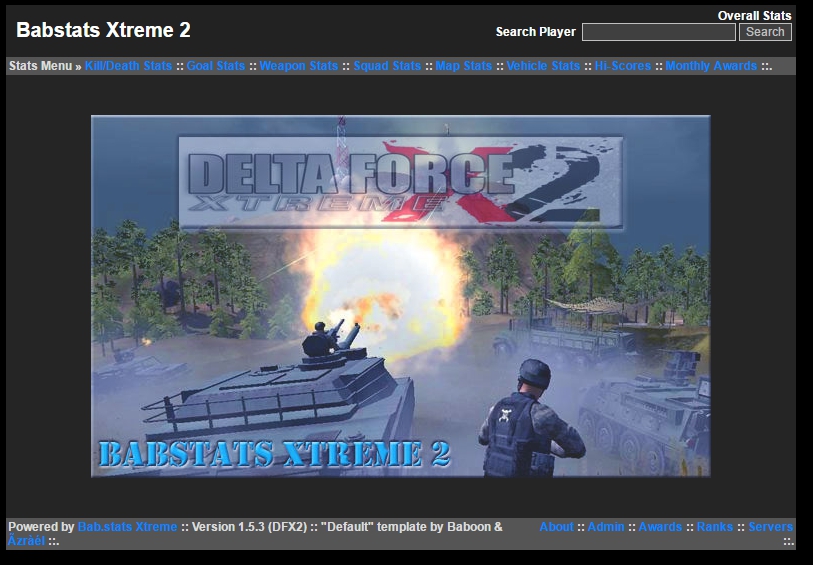Click the Search button

765,32
